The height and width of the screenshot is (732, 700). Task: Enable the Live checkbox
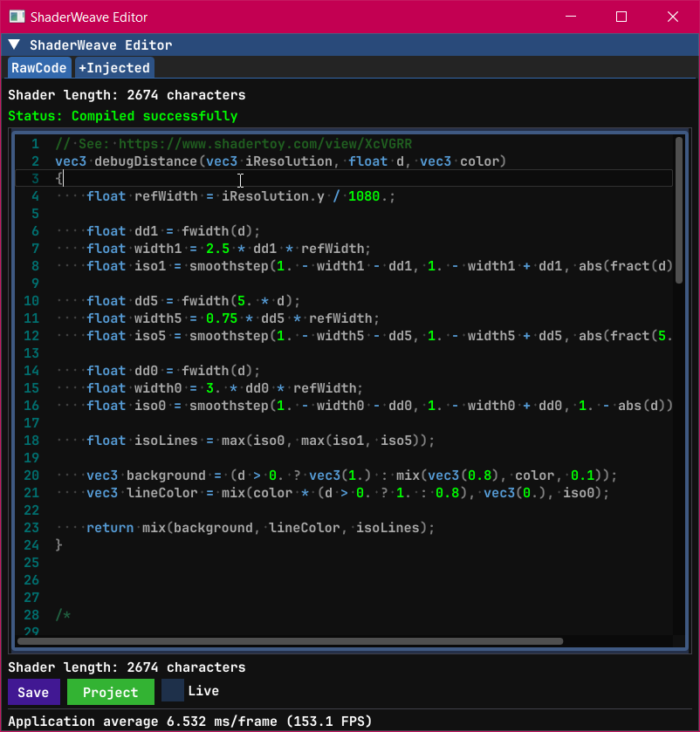pyautogui.click(x=172, y=690)
